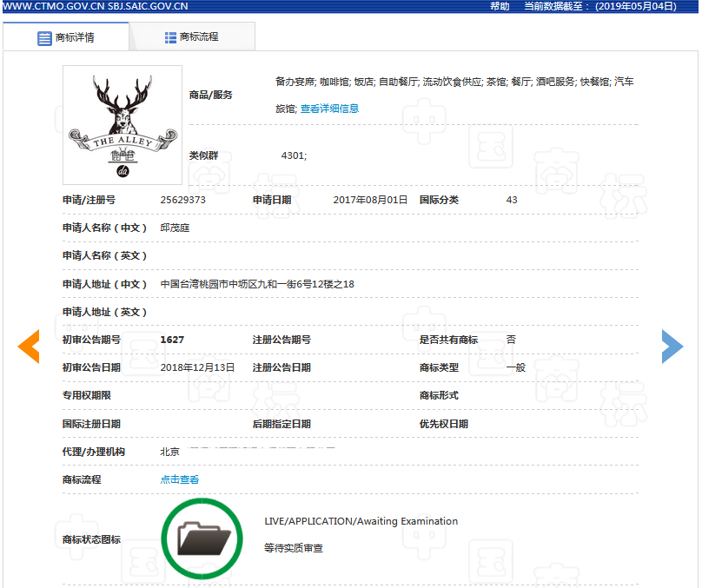
Task: Click the 优先权日期 label
Action: click(x=444, y=423)
